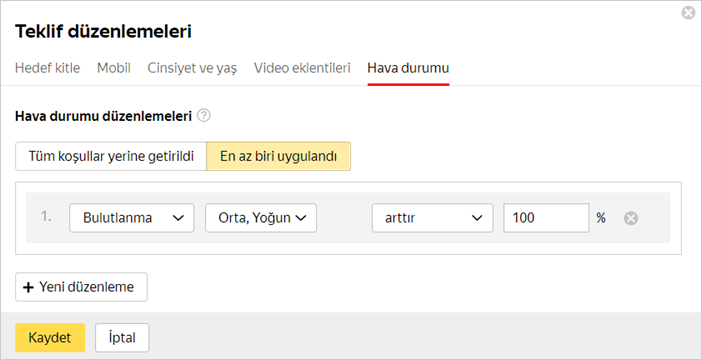
Task: Click the chevron arrow on Bulutlanma dropdown
Action: [x=178, y=218]
